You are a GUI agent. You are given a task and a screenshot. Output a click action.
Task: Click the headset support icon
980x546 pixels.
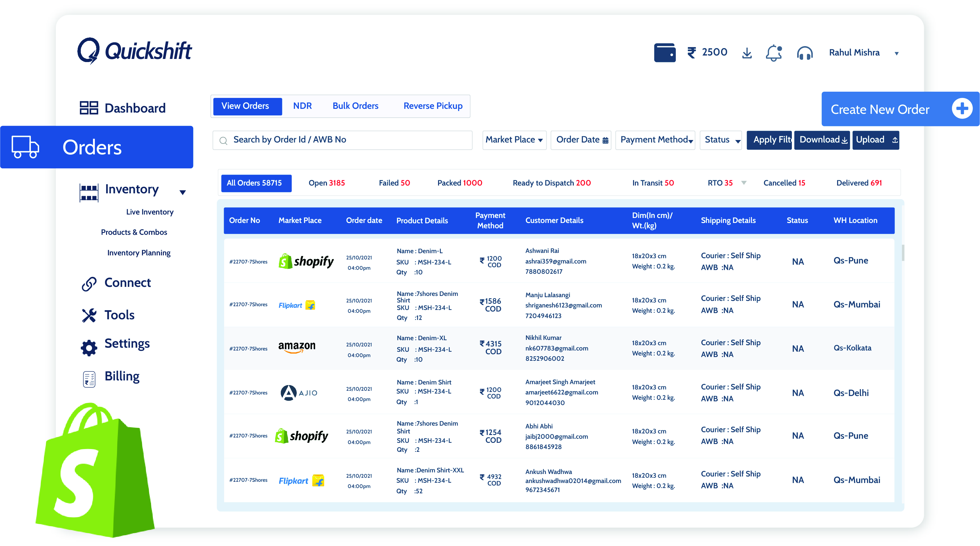(804, 53)
